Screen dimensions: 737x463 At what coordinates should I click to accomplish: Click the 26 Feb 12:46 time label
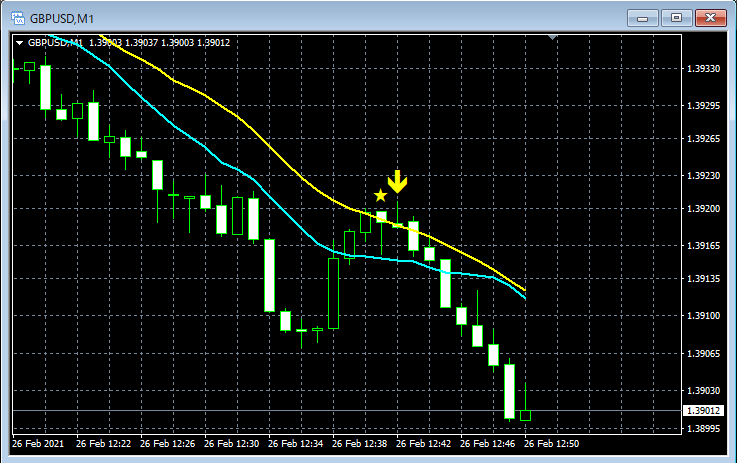[487, 444]
